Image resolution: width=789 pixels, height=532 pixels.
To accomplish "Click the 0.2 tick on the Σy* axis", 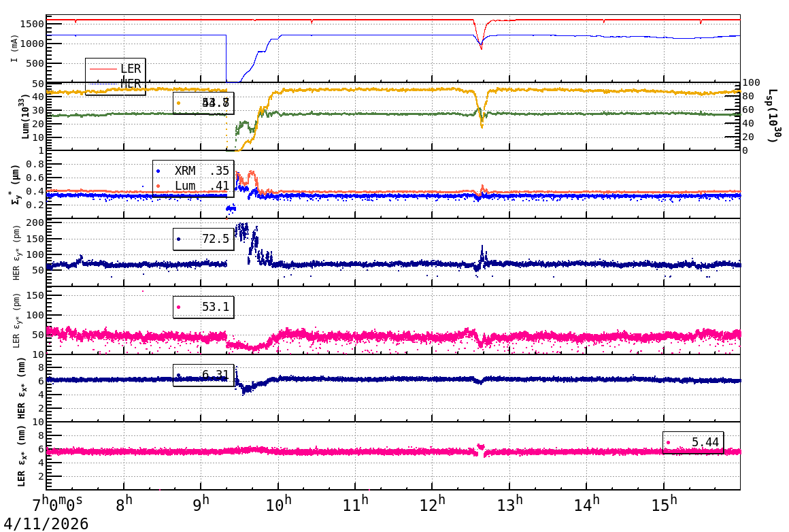I will [35, 205].
